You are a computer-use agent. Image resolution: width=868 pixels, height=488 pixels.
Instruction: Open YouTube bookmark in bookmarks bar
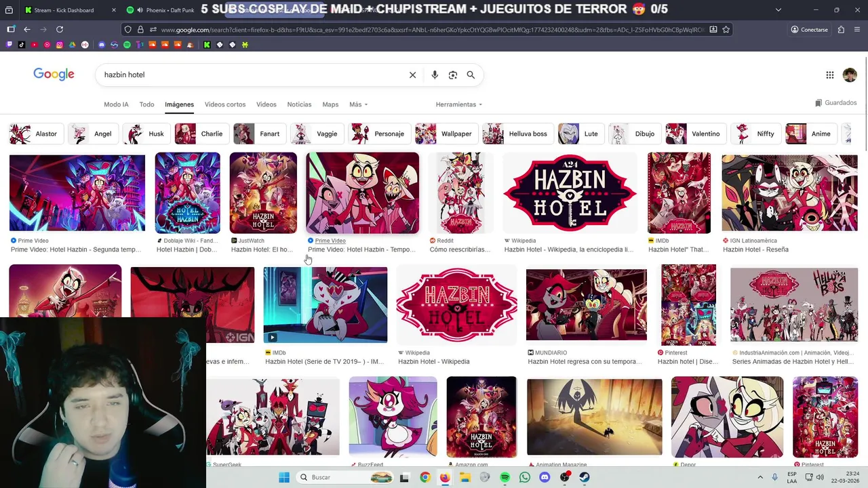pos(35,45)
